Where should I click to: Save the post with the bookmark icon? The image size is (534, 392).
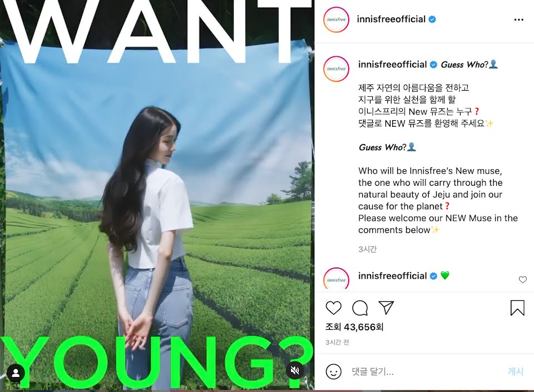pos(517,307)
